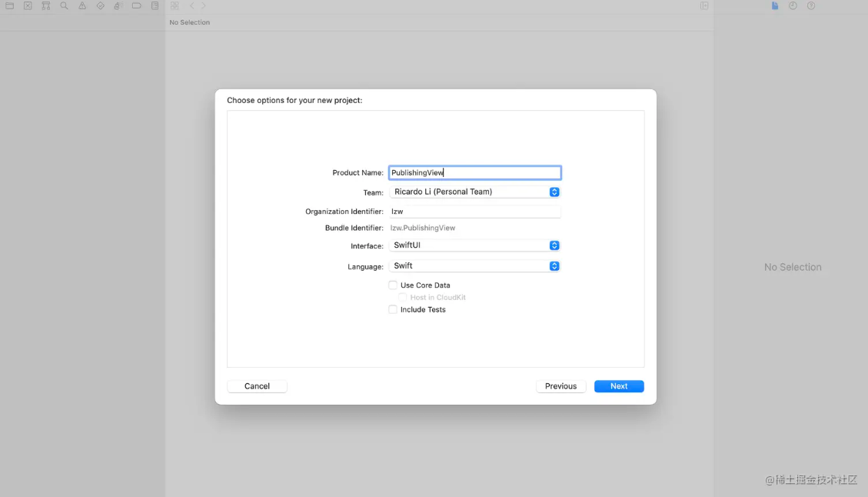Image resolution: width=868 pixels, height=497 pixels.
Task: Open the Team dropdown
Action: click(475, 192)
